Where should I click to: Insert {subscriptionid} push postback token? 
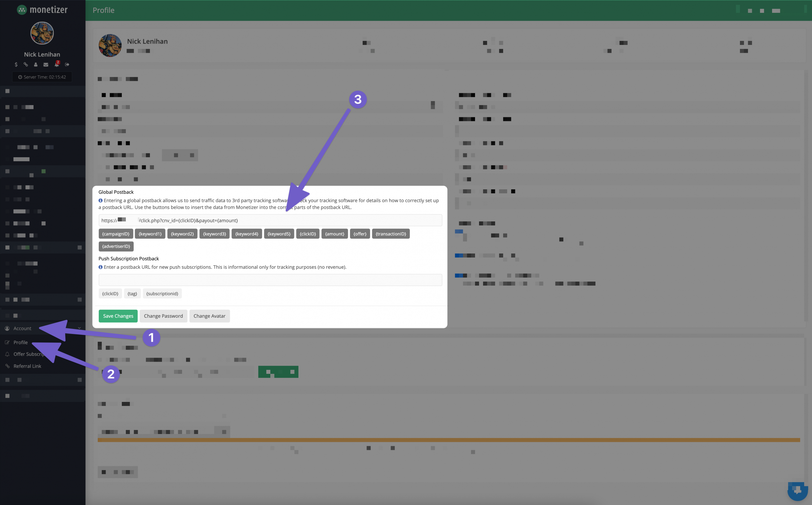[162, 293]
